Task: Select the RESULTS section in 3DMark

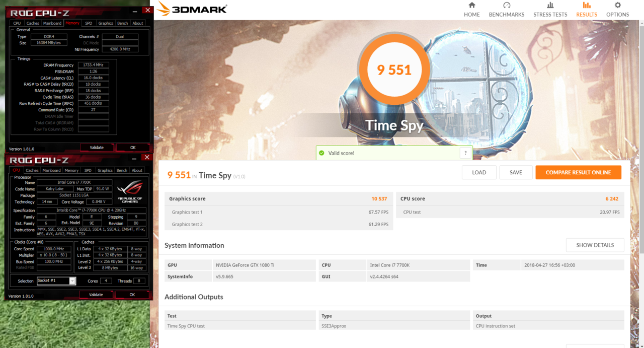Action: pyautogui.click(x=587, y=10)
